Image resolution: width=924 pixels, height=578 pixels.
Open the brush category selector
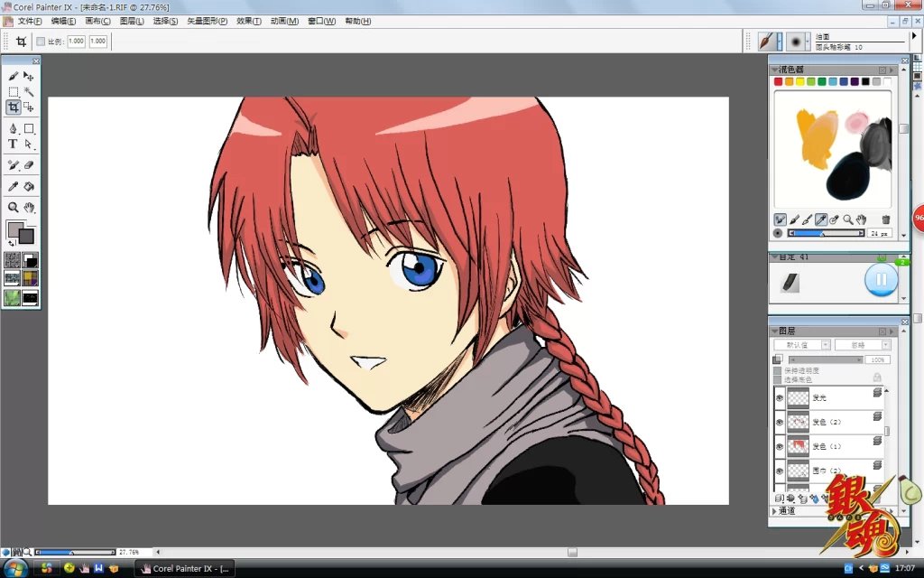770,42
